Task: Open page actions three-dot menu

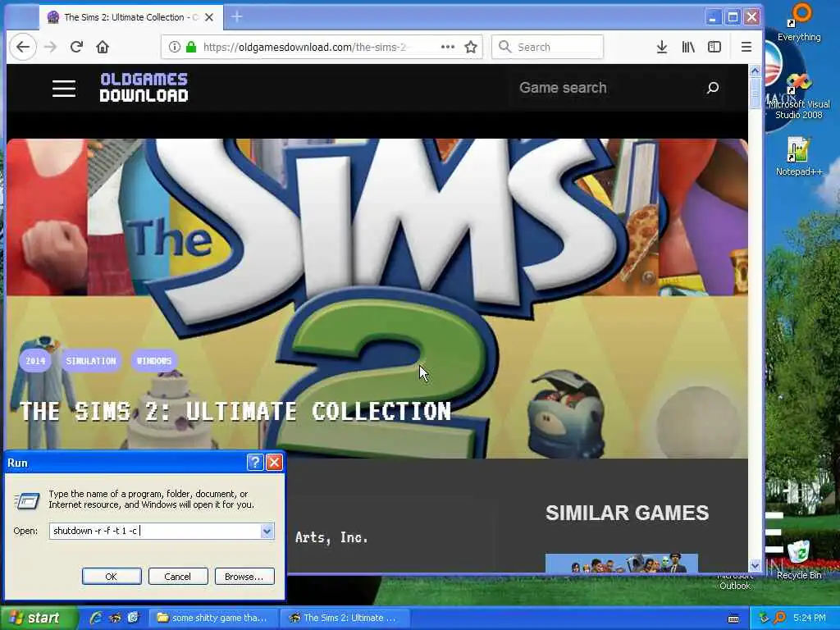Action: coord(448,47)
